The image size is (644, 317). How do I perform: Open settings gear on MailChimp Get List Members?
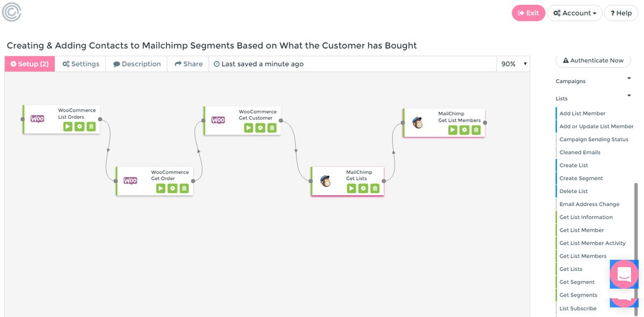tap(464, 129)
